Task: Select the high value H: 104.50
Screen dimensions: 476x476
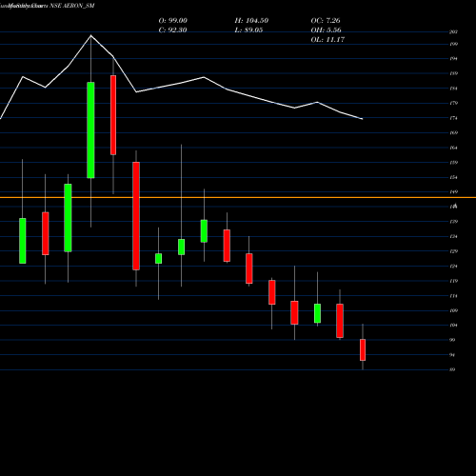Action: (x=251, y=20)
